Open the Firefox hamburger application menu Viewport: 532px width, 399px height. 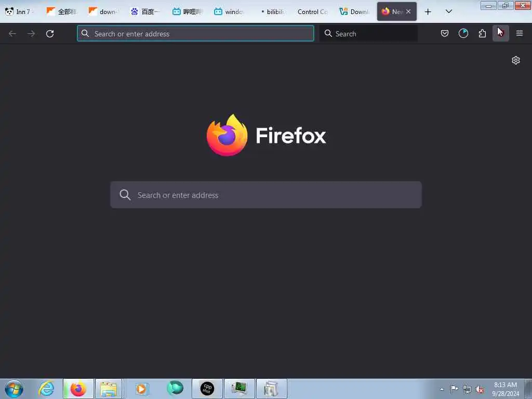(x=520, y=33)
